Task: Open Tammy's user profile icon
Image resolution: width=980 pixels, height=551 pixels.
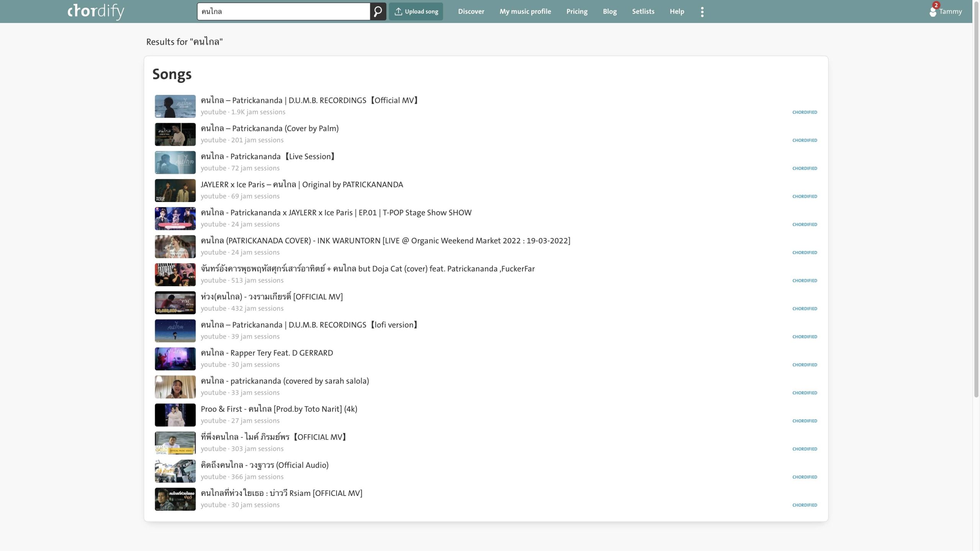Action: [933, 11]
